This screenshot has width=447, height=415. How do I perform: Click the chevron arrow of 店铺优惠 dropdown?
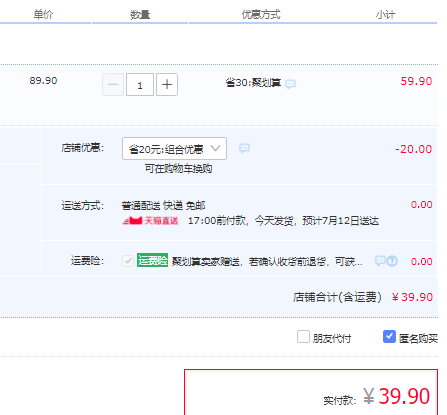coord(215,148)
